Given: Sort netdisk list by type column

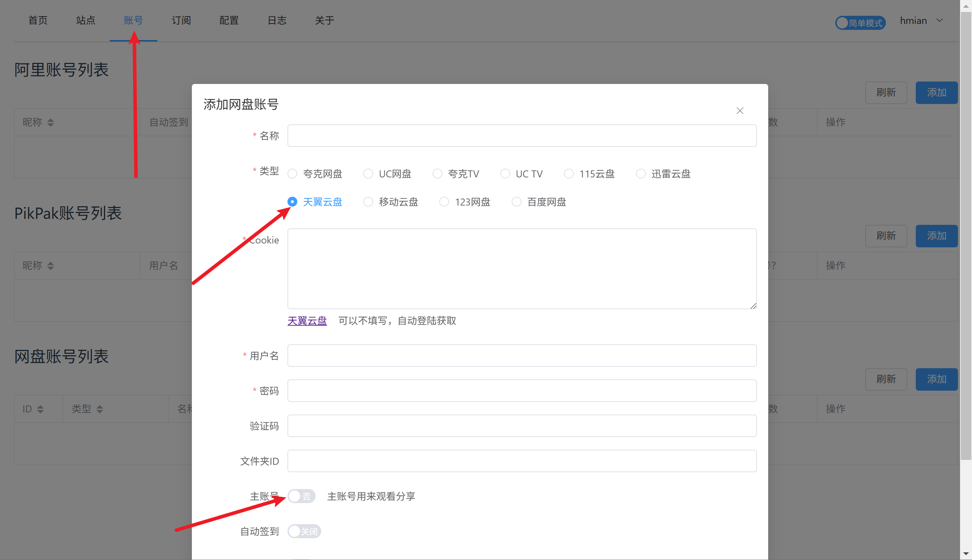Looking at the screenshot, I should (x=99, y=409).
